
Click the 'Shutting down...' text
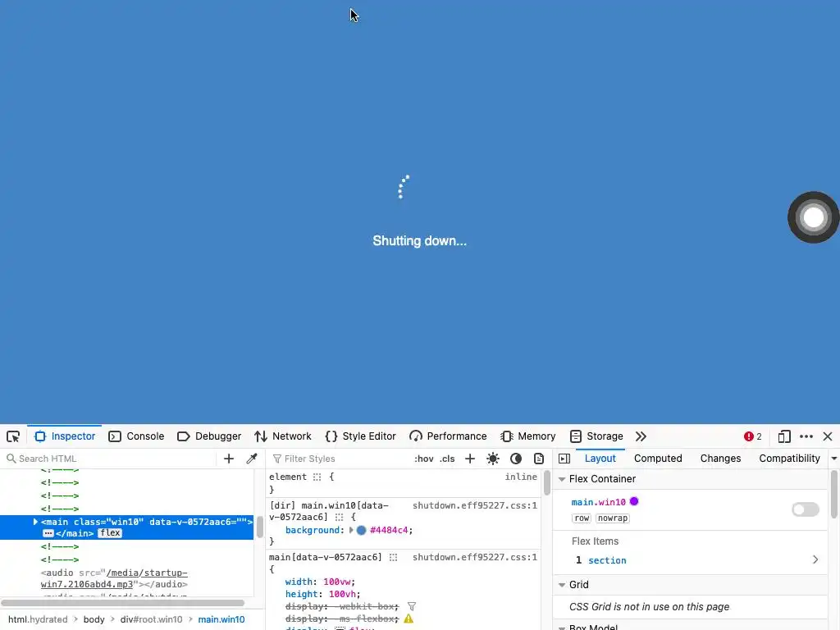tap(419, 241)
